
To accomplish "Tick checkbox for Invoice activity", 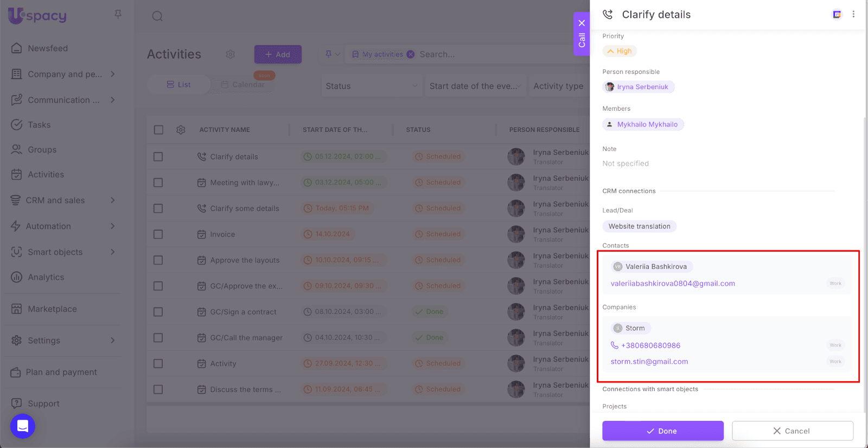I will pyautogui.click(x=158, y=235).
